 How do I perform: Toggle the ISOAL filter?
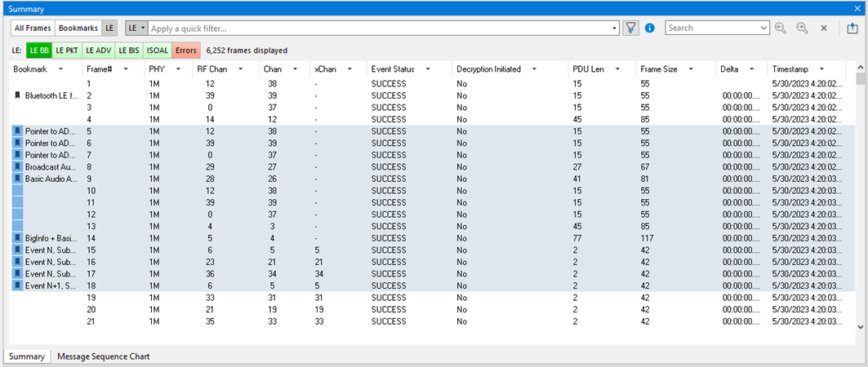(x=158, y=51)
